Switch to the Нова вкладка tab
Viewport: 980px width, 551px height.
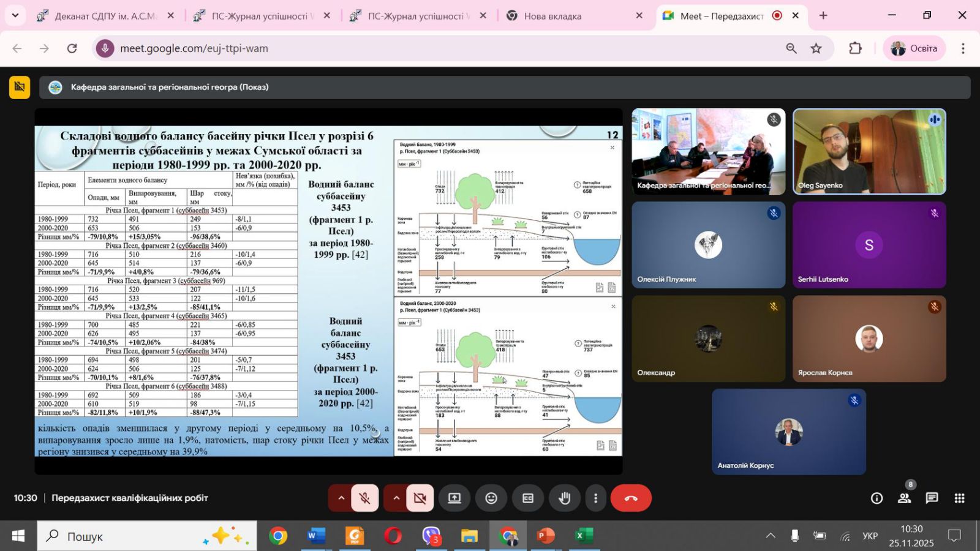pyautogui.click(x=552, y=17)
